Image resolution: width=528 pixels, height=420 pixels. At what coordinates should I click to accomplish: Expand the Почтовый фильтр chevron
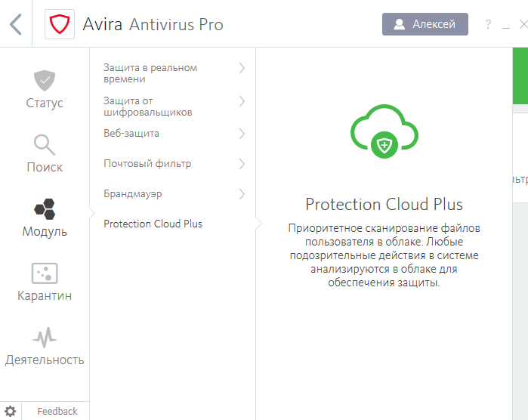point(242,164)
